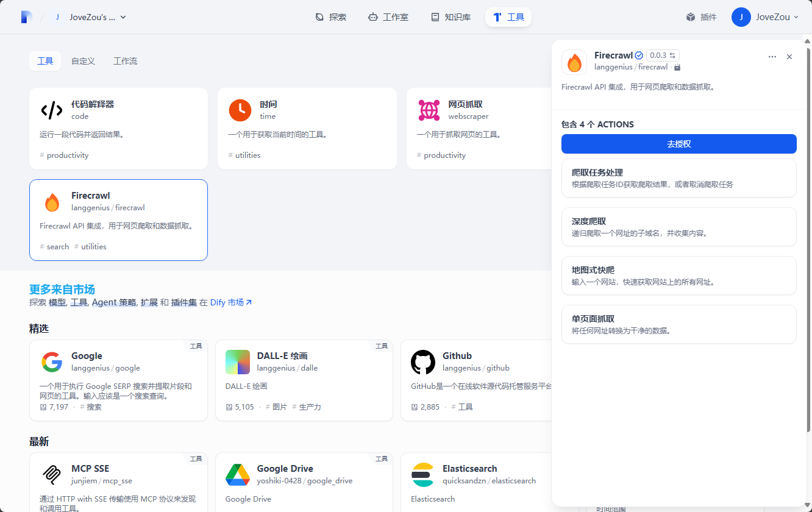The height and width of the screenshot is (512, 812).
Task: Click the 图片 tag on DALL-E card
Action: pyautogui.click(x=276, y=407)
